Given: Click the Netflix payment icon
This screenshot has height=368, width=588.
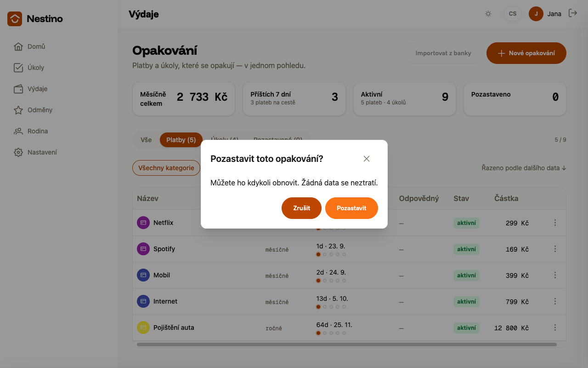Looking at the screenshot, I should [x=143, y=223].
